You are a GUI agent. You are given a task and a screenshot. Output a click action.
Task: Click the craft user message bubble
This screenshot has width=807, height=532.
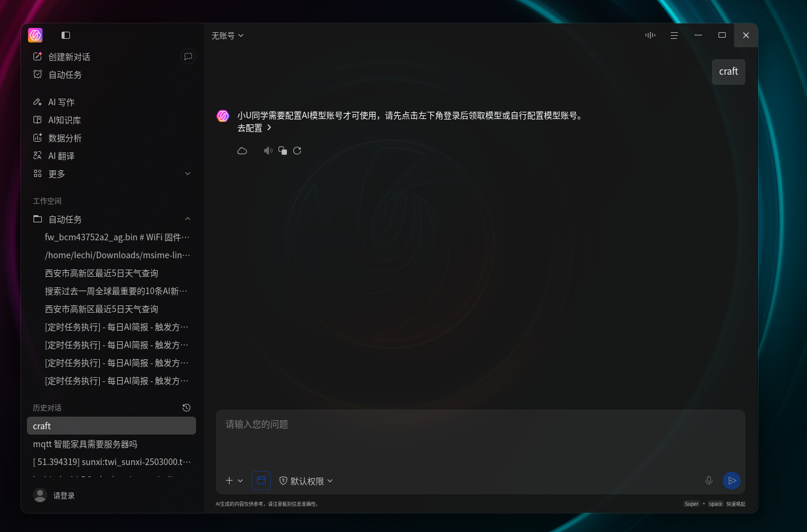click(728, 72)
